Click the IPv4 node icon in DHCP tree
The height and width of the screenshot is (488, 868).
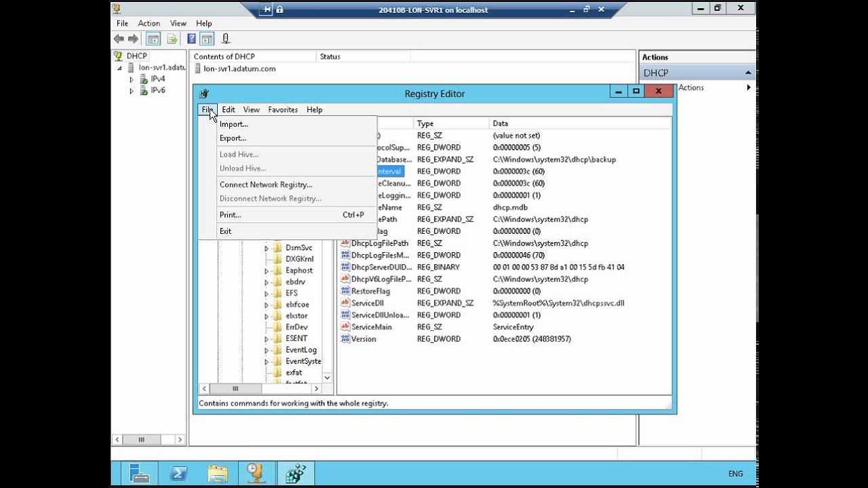point(144,79)
